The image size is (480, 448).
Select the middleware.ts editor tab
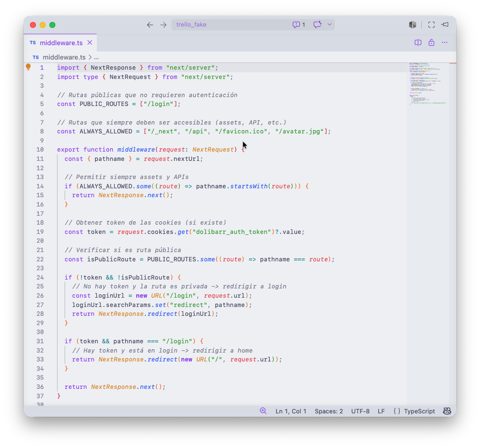click(x=60, y=43)
